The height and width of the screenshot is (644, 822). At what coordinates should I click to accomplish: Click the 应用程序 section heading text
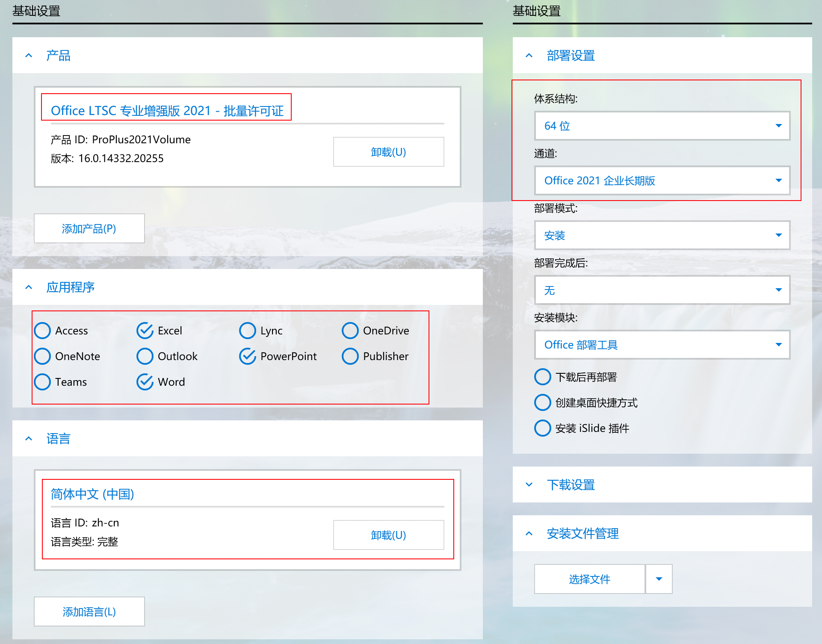(x=71, y=287)
